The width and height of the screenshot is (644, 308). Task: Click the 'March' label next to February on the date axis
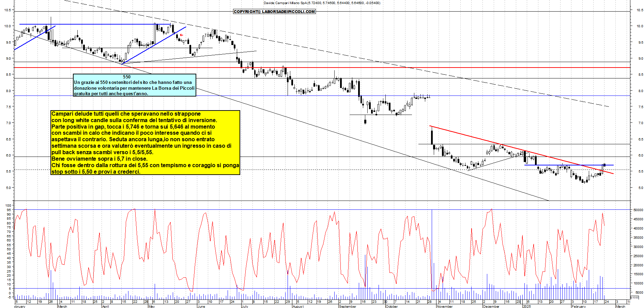[x=62, y=306]
